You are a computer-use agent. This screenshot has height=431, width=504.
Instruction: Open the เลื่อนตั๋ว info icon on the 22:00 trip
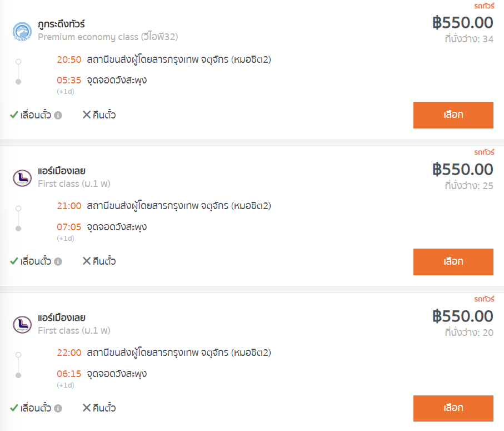click(x=58, y=408)
